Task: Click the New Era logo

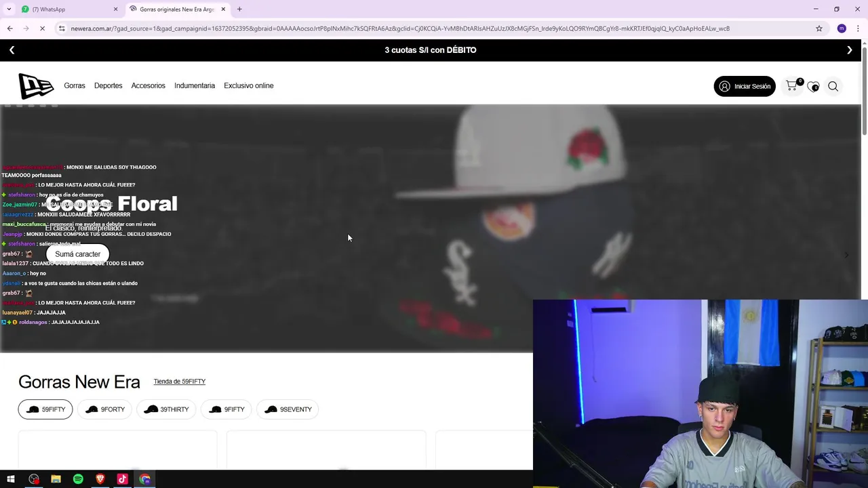Action: point(36,86)
